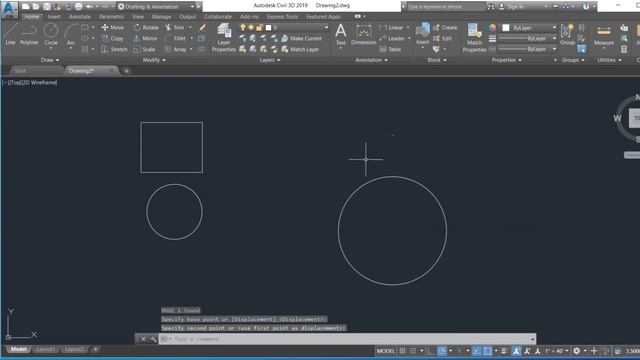Open the Insert ribbon tab
640x360 pixels.
pyautogui.click(x=54, y=17)
